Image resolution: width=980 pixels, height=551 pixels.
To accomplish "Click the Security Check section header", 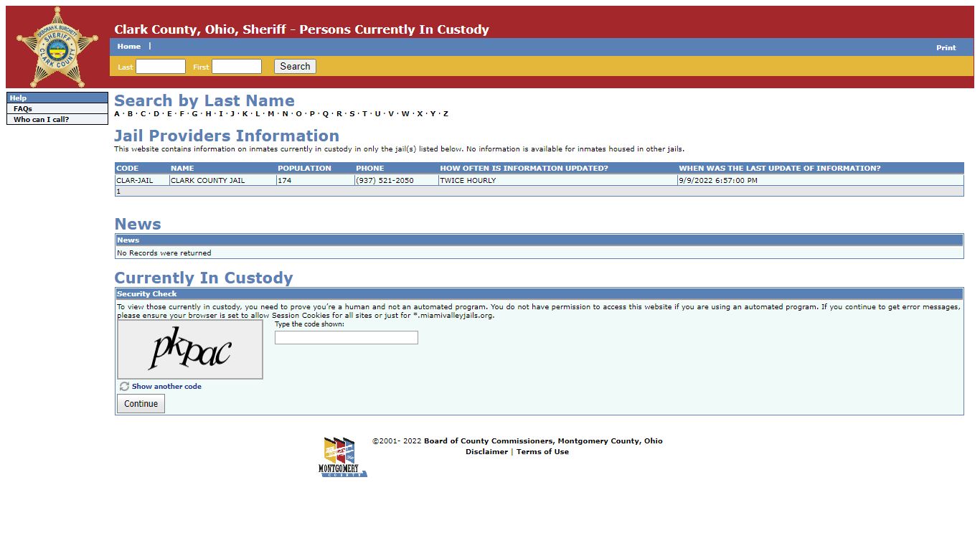I will (539, 294).
